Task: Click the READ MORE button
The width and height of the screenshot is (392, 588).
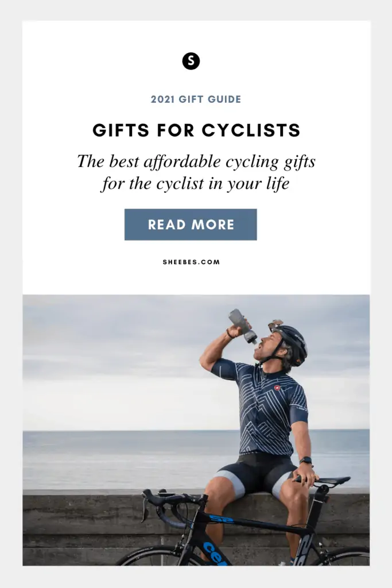Action: pos(191,225)
